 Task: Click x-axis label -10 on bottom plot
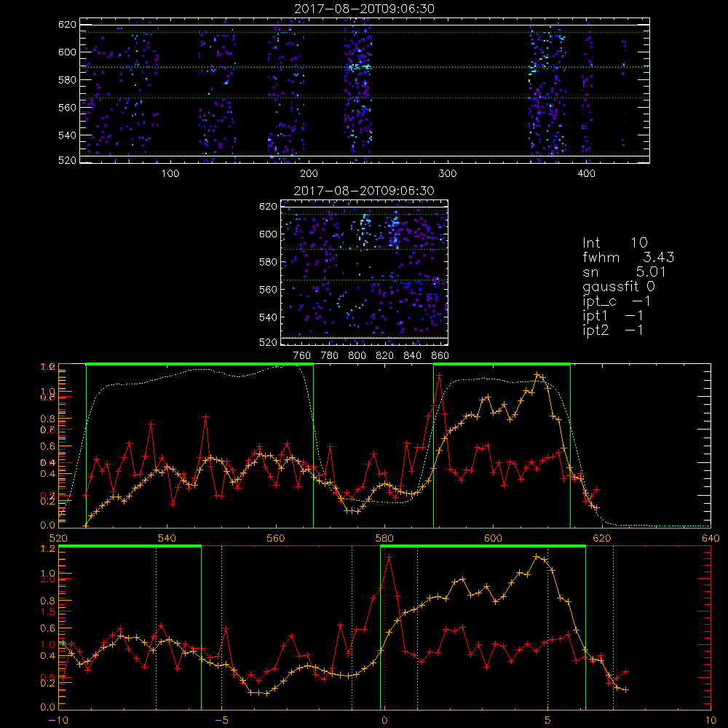pyautogui.click(x=58, y=721)
